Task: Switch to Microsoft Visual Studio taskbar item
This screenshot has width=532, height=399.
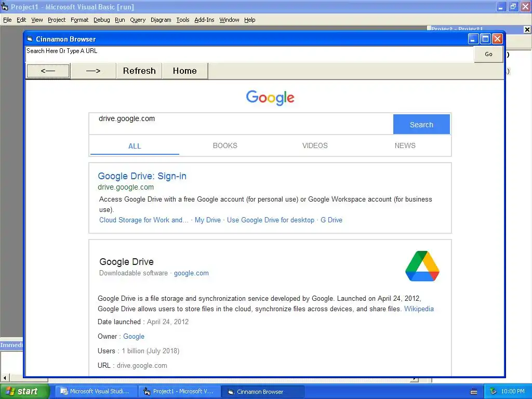Action: [96, 392]
